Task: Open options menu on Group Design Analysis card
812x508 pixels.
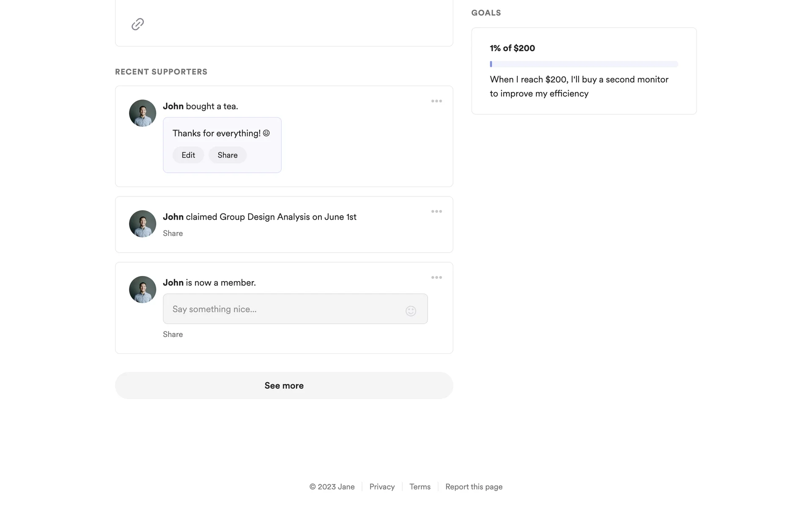Action: click(x=436, y=212)
